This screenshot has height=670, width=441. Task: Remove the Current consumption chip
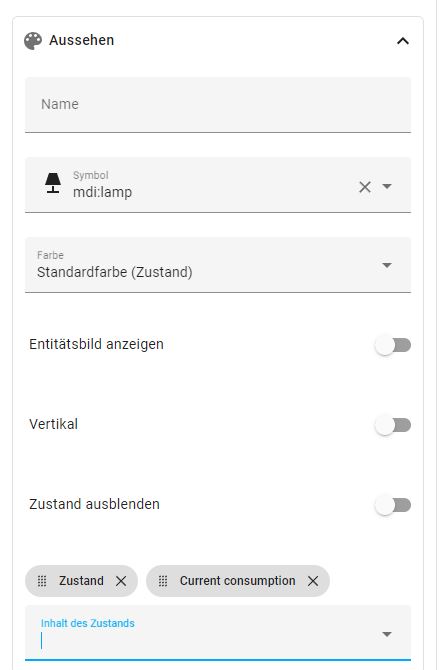pos(313,581)
